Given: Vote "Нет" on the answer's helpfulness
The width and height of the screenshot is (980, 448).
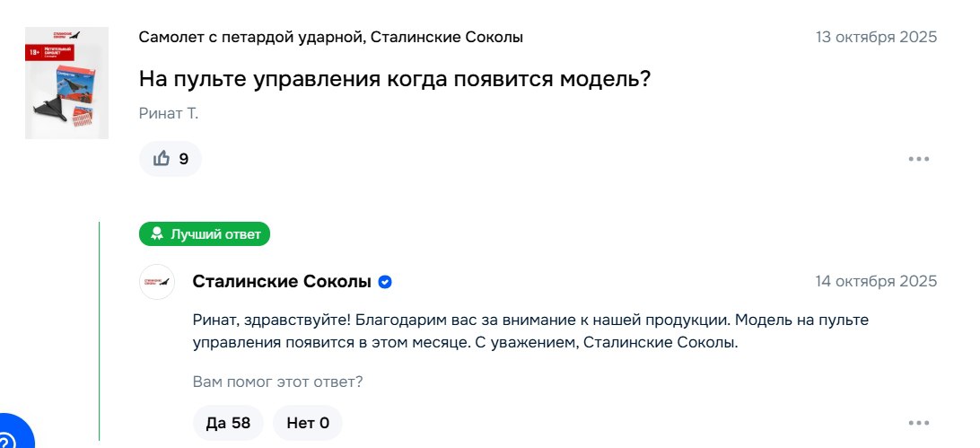Looking at the screenshot, I should point(308,423).
